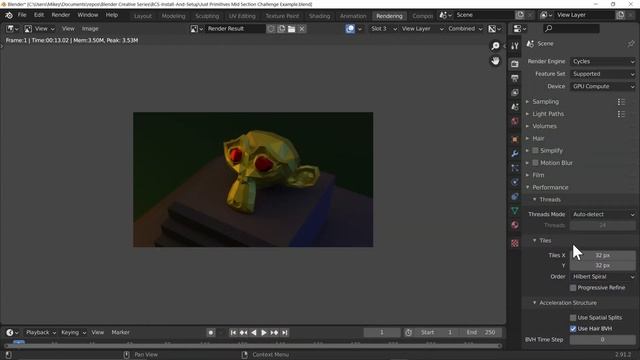The height and width of the screenshot is (360, 640).
Task: Enable the Simplify checkbox
Action: pos(535,151)
